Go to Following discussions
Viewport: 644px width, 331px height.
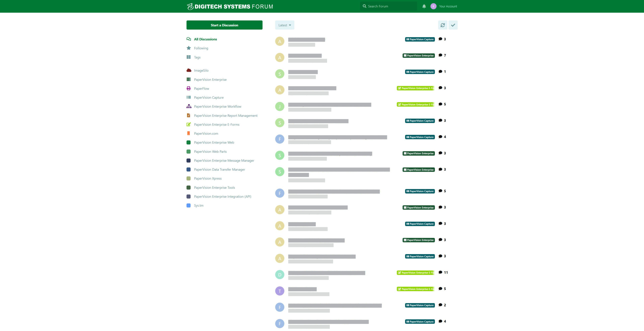click(x=201, y=48)
